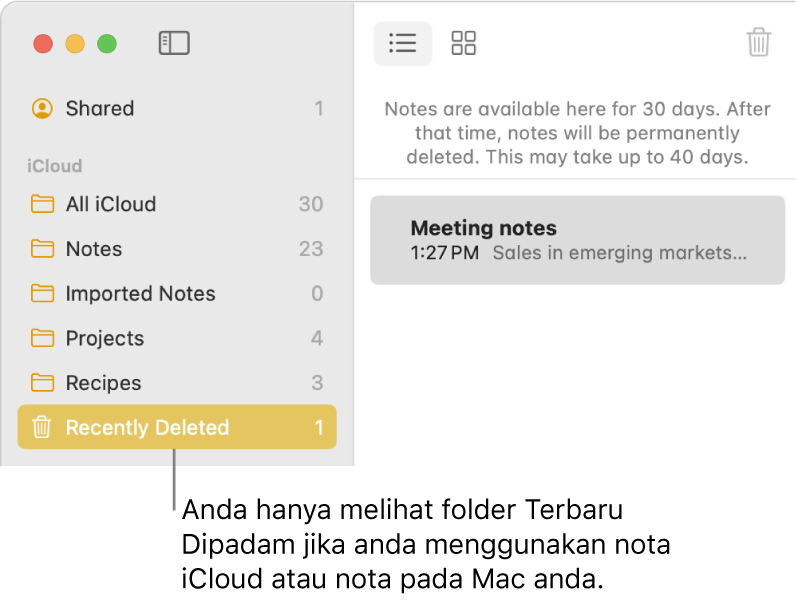798x601 pixels.
Task: Click the Shared person icon
Action: [x=42, y=108]
